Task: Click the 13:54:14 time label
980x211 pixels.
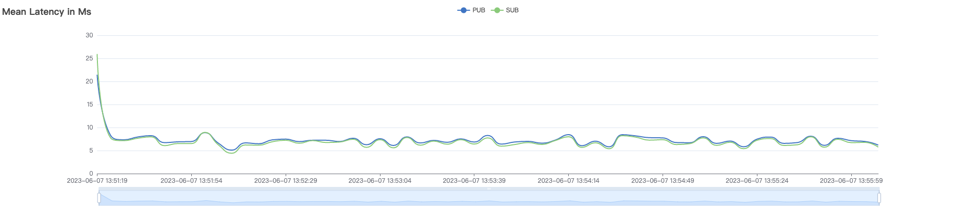Action: [x=568, y=181]
